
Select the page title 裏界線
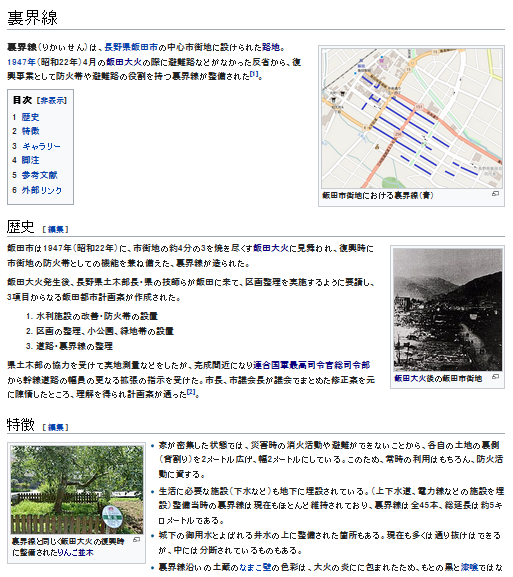click(32, 17)
